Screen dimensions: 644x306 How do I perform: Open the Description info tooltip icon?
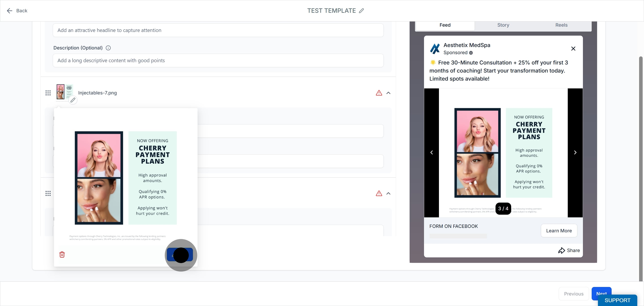[108, 48]
